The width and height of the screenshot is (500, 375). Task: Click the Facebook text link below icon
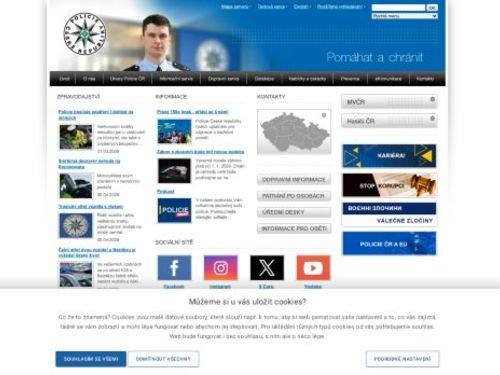[x=174, y=286]
